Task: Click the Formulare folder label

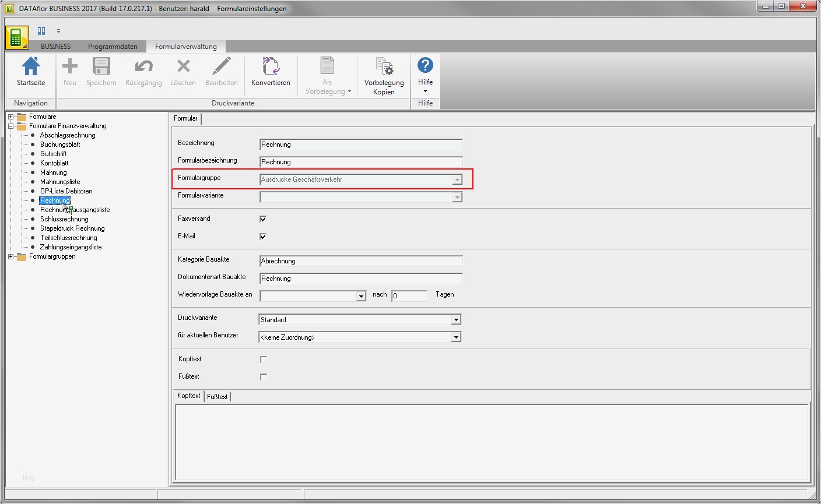Action: click(x=43, y=117)
